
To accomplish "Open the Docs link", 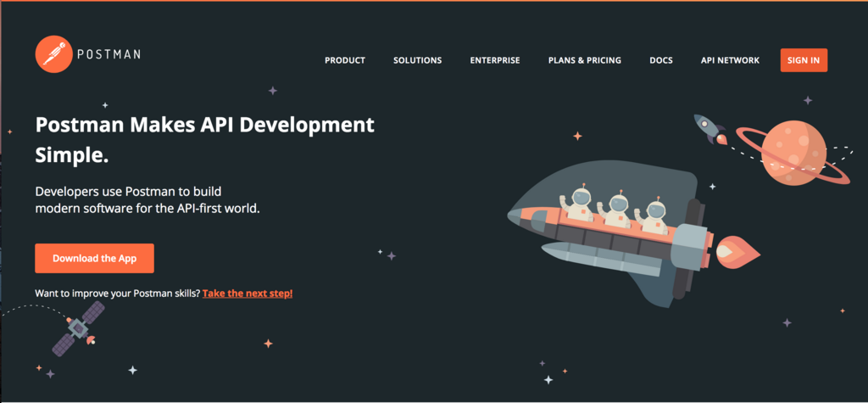I will pos(661,60).
